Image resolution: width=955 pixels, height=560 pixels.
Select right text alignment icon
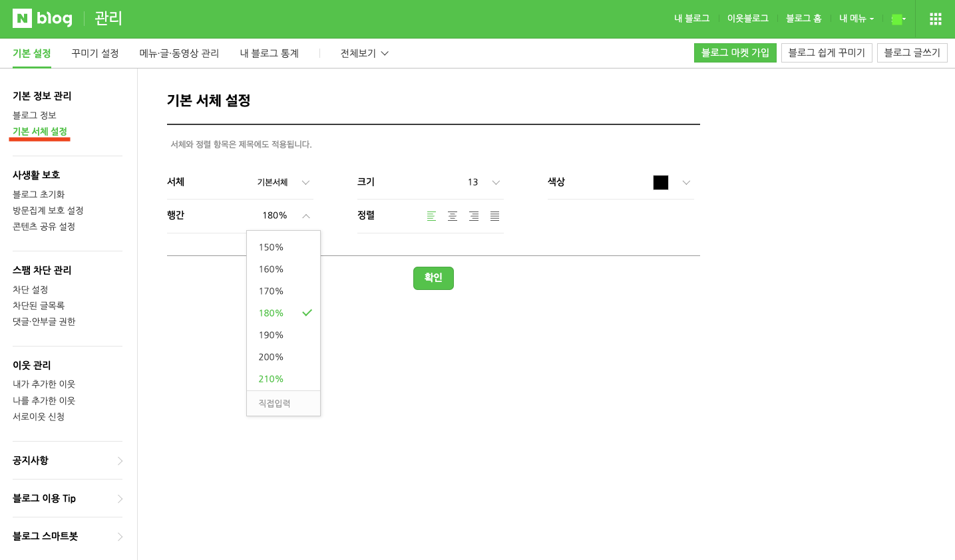click(474, 216)
